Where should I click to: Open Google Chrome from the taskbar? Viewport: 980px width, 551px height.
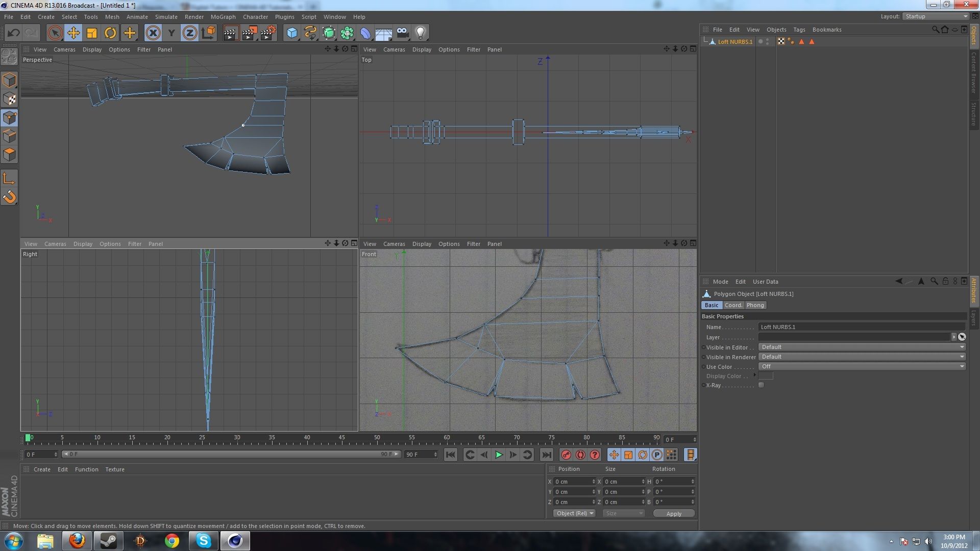point(171,541)
